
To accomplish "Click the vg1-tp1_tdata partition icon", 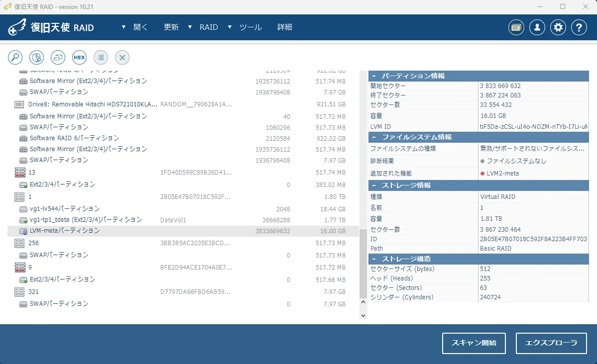I will coord(23,220).
